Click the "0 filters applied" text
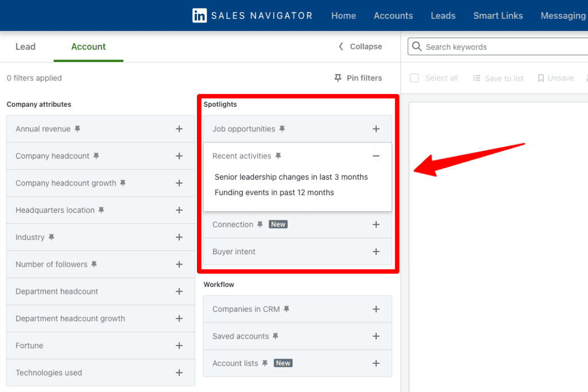Image resolution: width=588 pixels, height=392 pixels. tap(34, 78)
